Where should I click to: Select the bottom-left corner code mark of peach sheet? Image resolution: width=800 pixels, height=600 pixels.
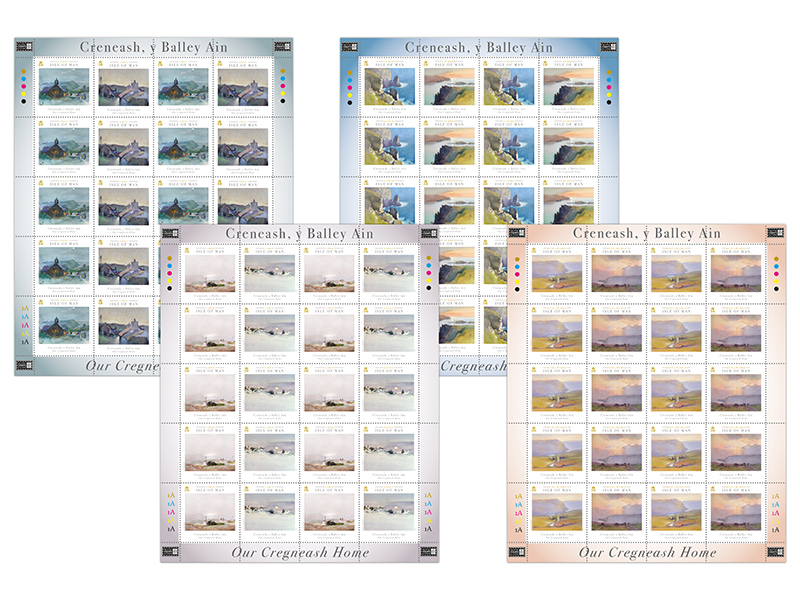pyautogui.click(x=517, y=552)
